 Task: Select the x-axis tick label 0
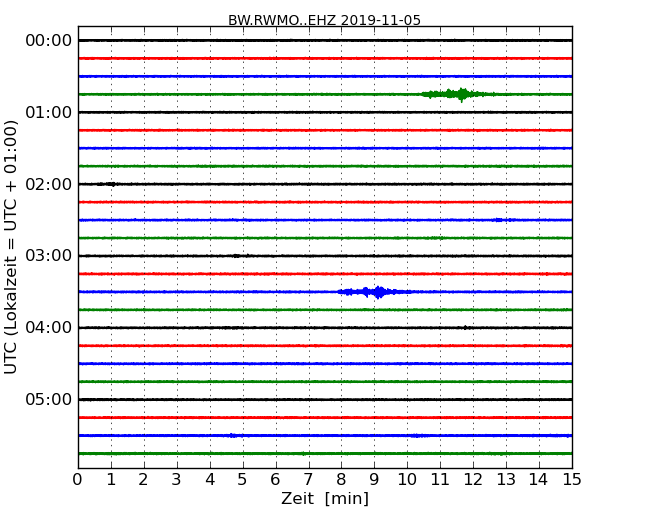point(78,479)
